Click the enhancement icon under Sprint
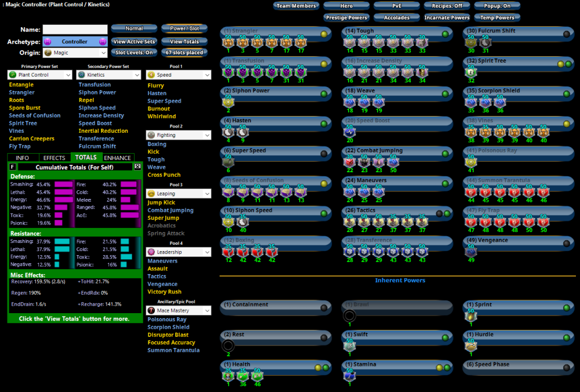This screenshot has width=580, height=392. (470, 316)
